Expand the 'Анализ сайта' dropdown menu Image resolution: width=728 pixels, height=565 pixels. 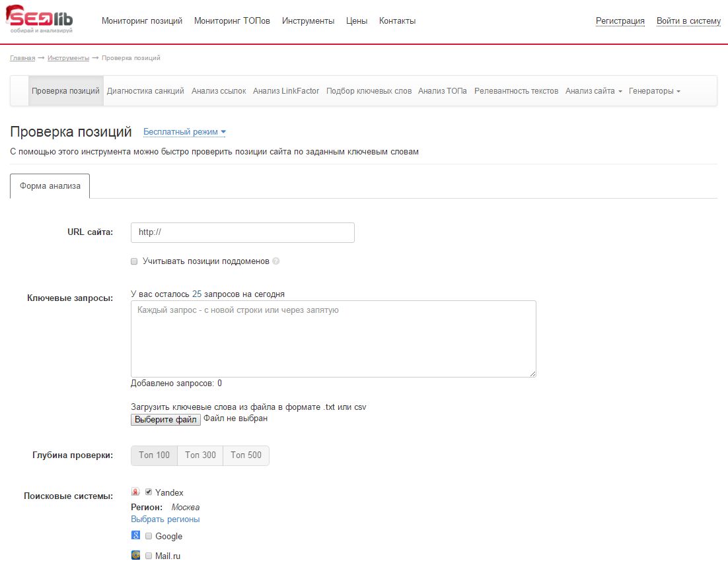click(x=593, y=91)
